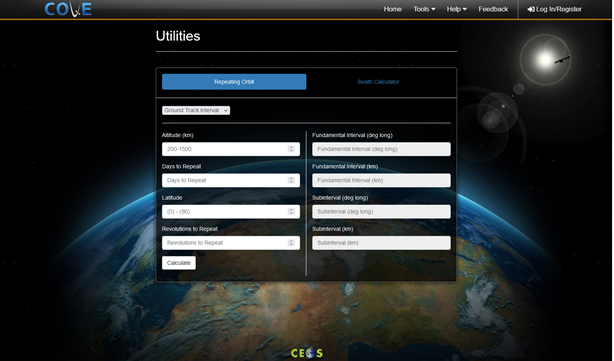Click the Latitude field spinner arrows

tap(291, 211)
